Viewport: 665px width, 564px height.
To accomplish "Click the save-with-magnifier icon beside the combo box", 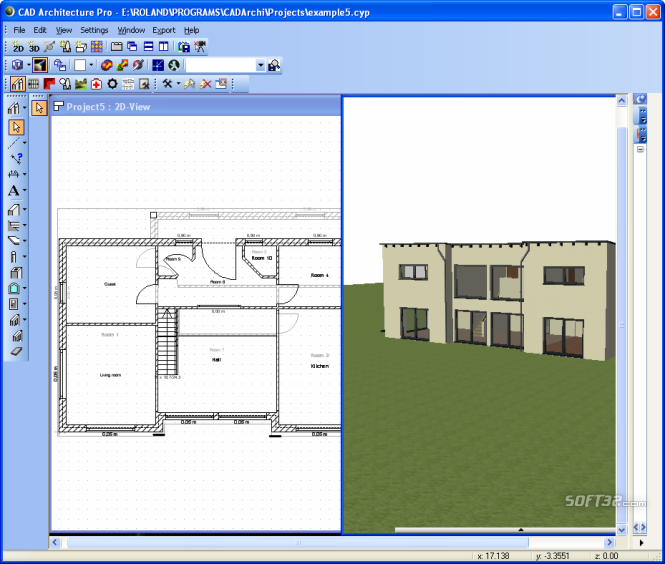I will [274, 65].
